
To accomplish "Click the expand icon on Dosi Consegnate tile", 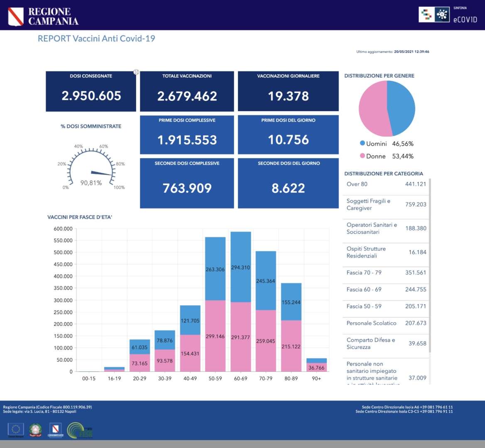I will [136, 72].
